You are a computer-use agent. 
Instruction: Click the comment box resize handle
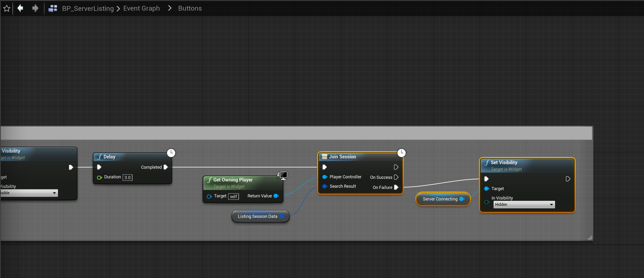point(590,238)
